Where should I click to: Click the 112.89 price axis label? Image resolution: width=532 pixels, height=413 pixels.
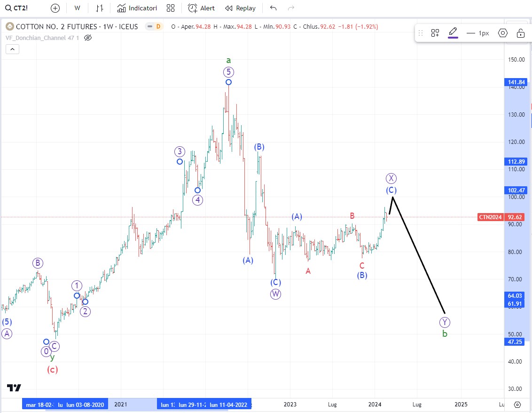coord(516,162)
